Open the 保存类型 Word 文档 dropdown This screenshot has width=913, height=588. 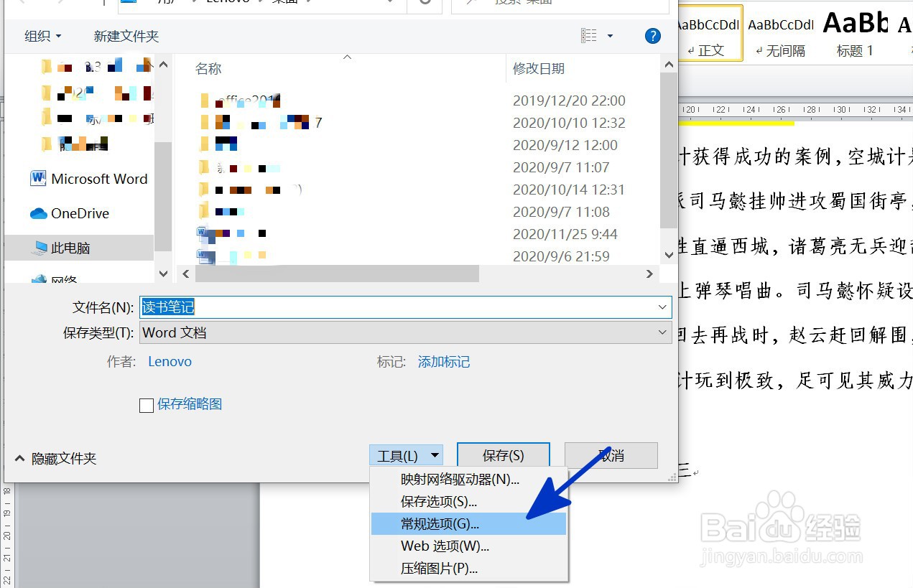tap(405, 332)
